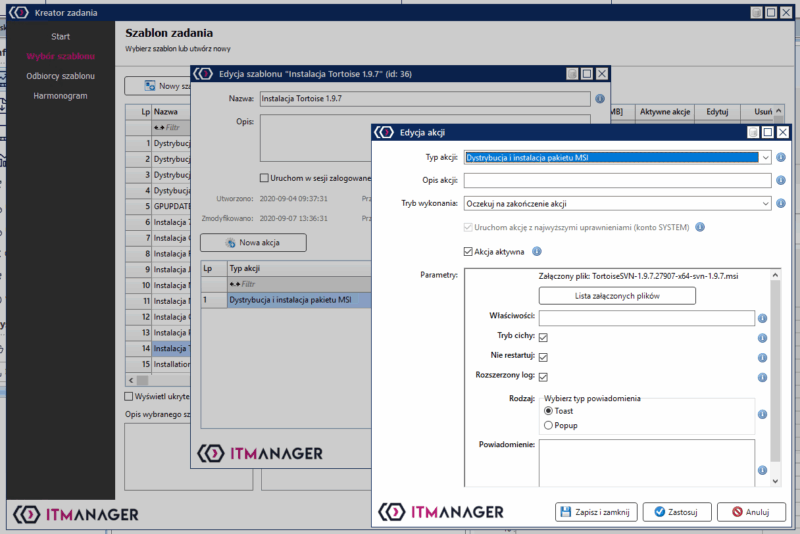
Task: Click the Nowa akcja button
Action: pyautogui.click(x=253, y=243)
